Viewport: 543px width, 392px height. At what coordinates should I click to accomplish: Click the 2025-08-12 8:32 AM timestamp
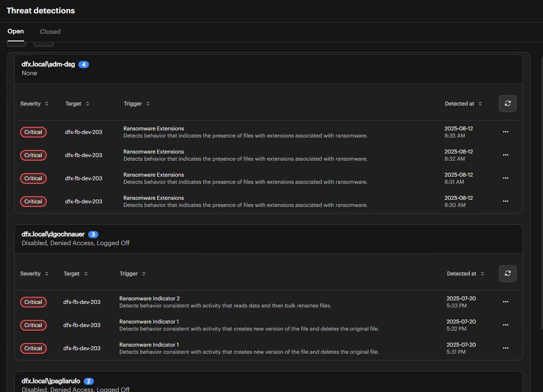point(458,155)
